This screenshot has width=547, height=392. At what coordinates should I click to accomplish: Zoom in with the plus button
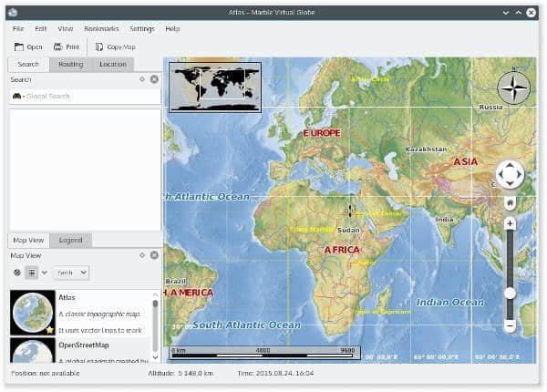(x=510, y=223)
